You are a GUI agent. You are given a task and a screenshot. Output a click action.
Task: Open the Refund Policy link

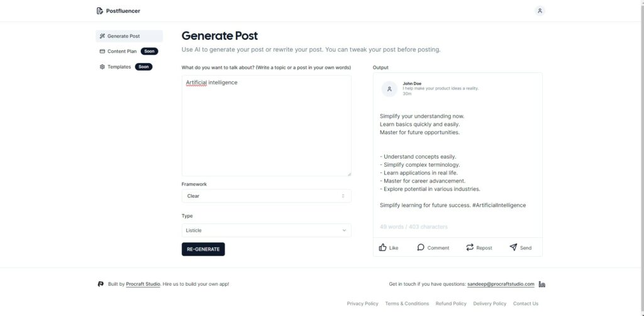[451, 303]
